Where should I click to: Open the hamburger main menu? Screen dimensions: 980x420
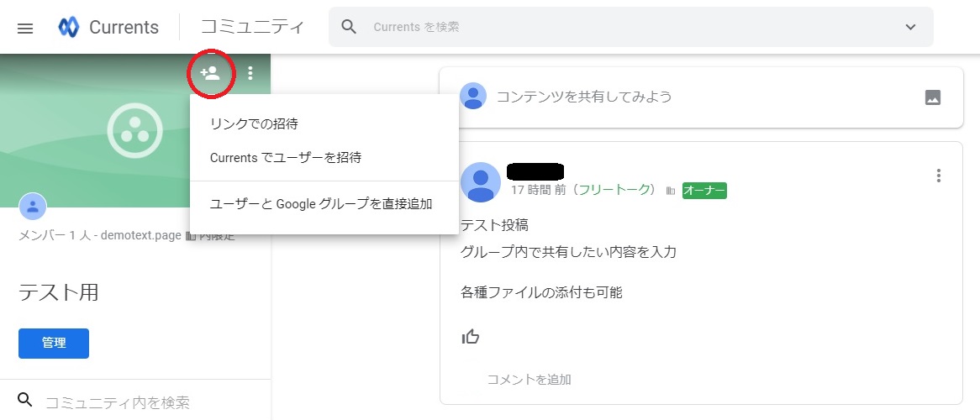25,28
